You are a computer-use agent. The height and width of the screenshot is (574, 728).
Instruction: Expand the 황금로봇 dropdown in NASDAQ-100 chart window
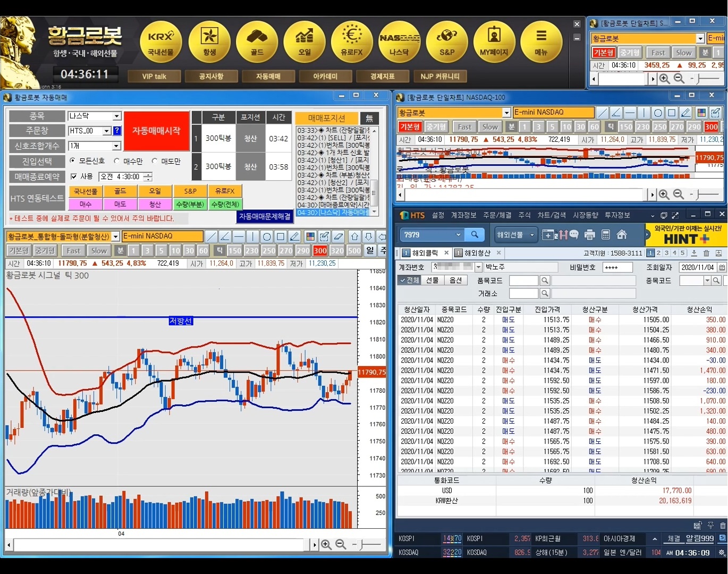pos(506,113)
